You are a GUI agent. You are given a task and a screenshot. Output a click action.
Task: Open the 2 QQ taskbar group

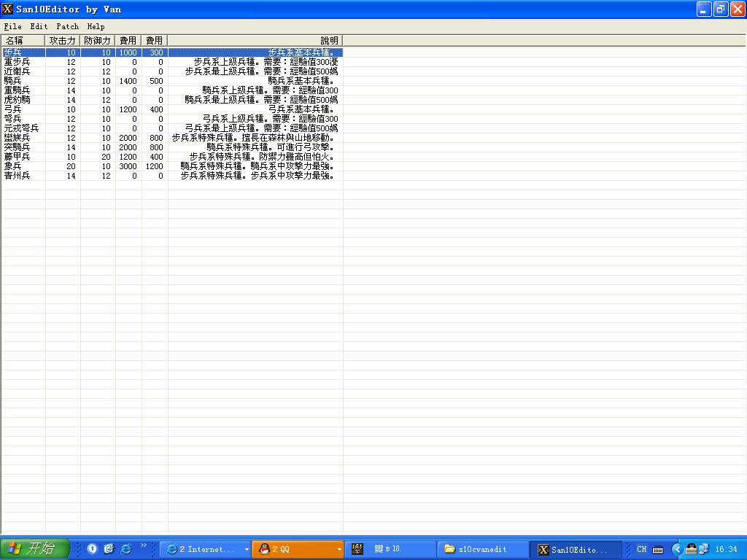298,549
